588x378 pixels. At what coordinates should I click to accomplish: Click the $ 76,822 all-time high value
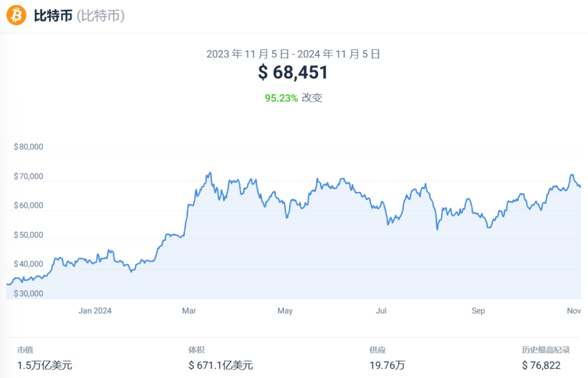tap(541, 365)
